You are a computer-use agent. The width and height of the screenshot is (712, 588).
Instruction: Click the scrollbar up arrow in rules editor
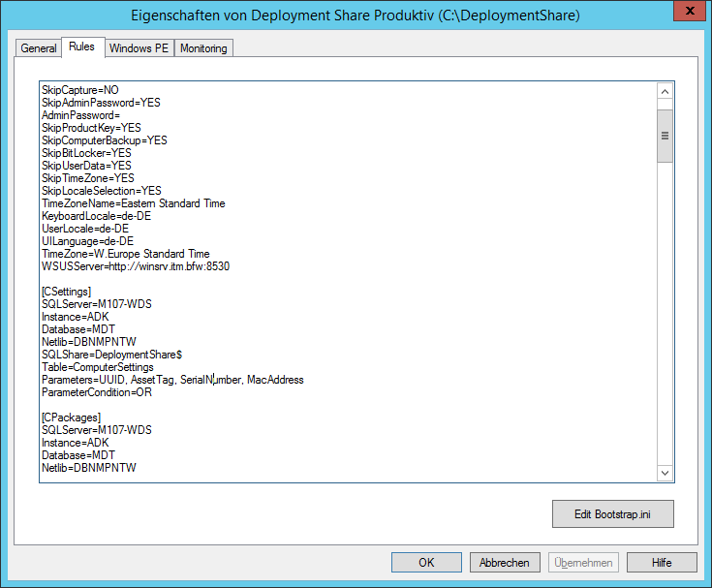tap(665, 91)
